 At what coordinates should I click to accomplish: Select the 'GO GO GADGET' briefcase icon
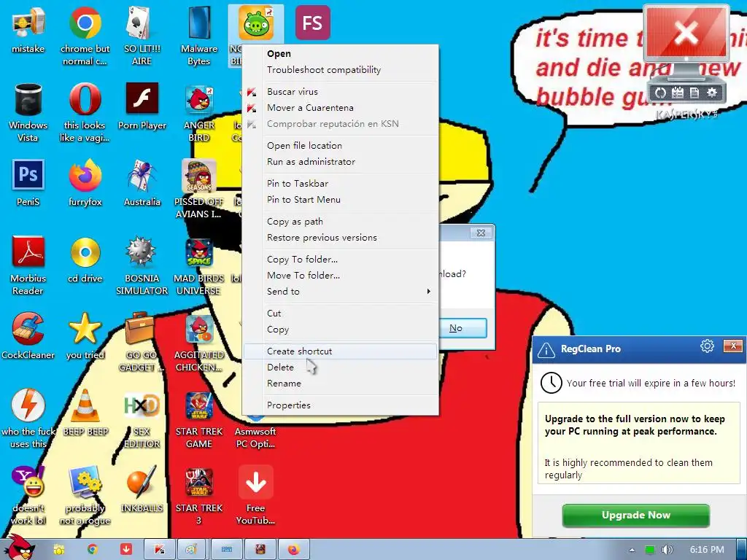pyautogui.click(x=141, y=343)
